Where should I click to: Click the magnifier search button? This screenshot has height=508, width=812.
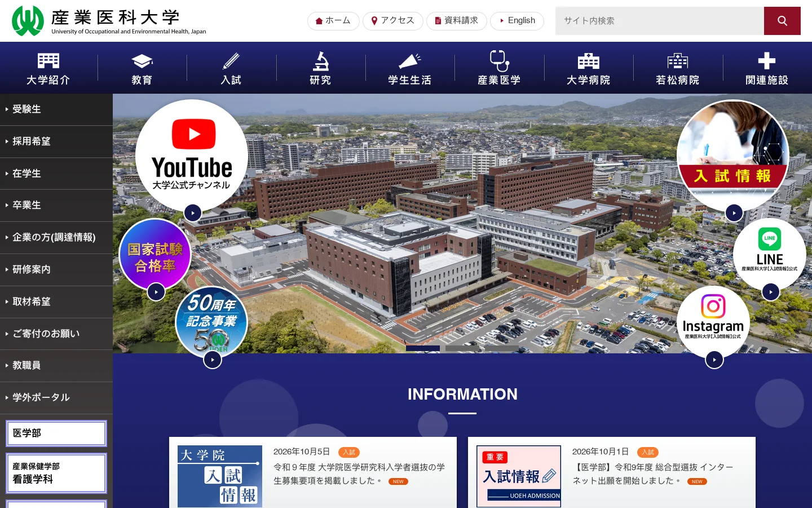(782, 21)
